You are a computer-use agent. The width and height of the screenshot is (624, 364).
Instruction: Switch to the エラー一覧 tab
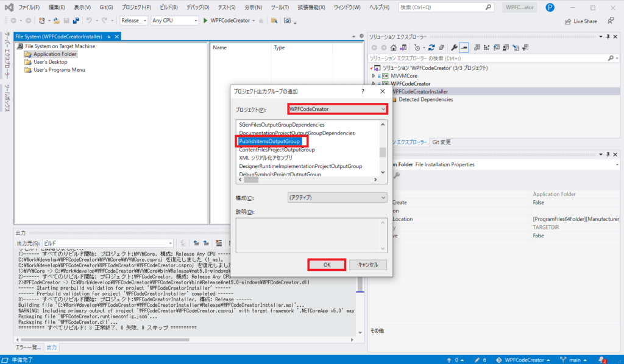click(x=28, y=348)
